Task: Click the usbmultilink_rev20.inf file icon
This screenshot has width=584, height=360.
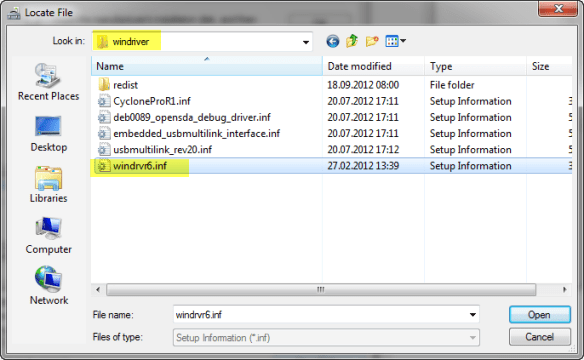Action: [104, 150]
